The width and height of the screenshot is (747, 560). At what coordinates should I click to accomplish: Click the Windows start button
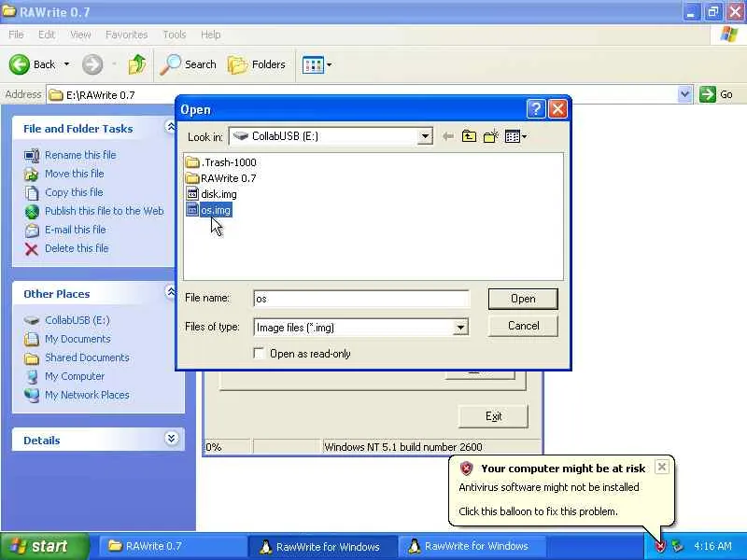45,546
